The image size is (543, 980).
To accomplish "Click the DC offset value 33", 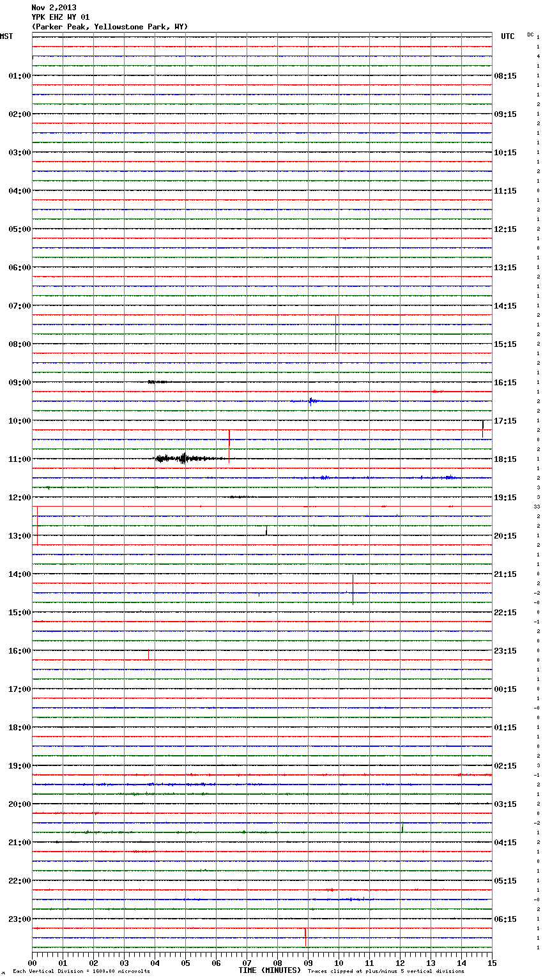I will click(x=537, y=507).
